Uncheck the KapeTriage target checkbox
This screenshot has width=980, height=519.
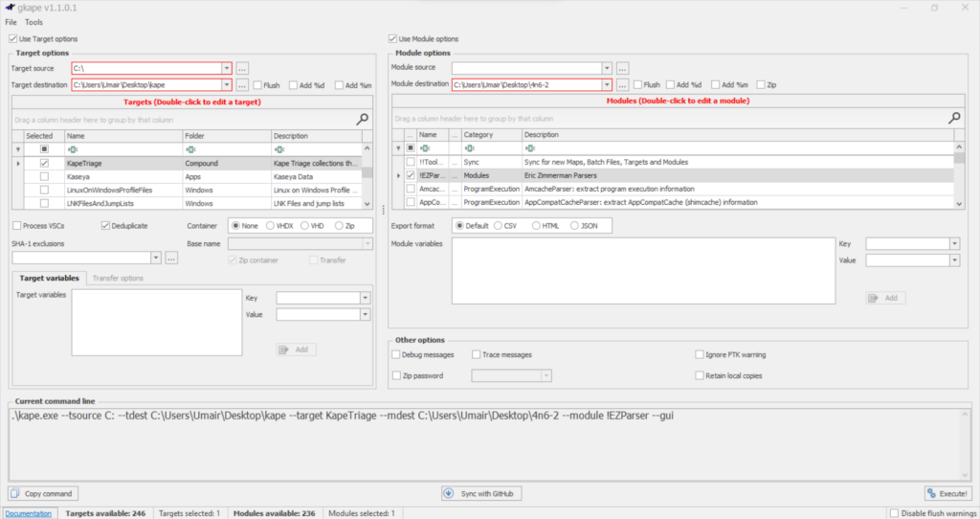click(x=44, y=163)
